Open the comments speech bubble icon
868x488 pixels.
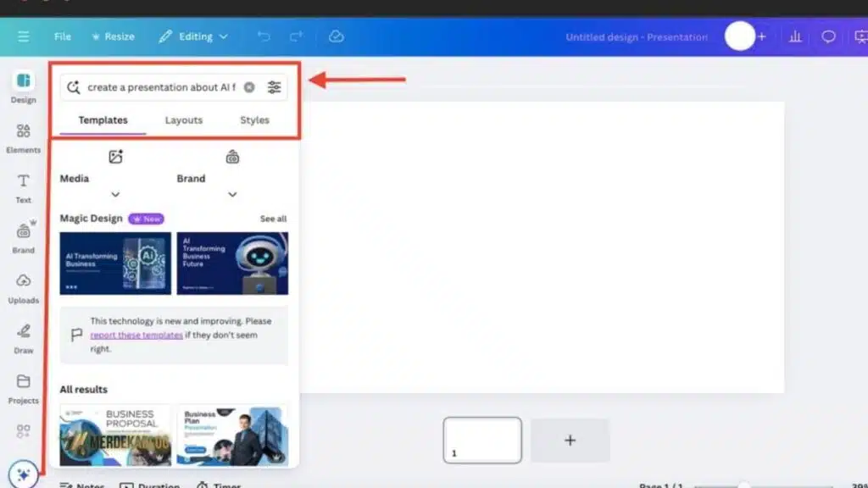828,36
